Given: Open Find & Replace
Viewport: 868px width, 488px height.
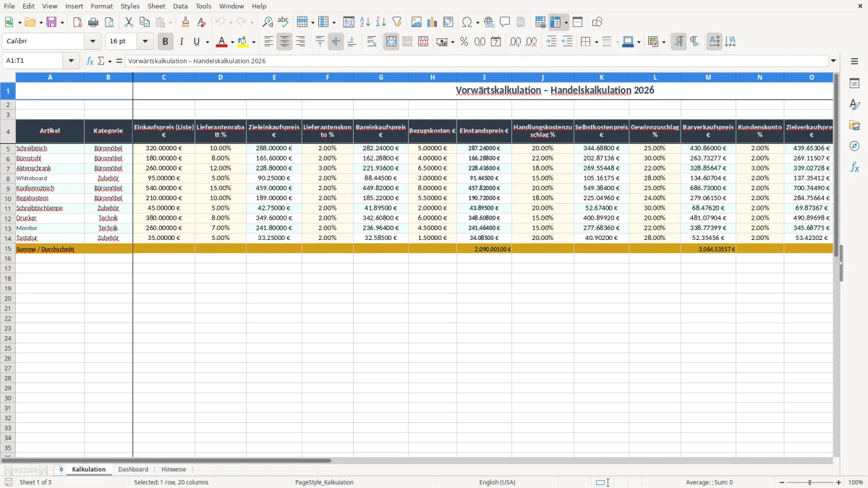Looking at the screenshot, I should 268,22.
